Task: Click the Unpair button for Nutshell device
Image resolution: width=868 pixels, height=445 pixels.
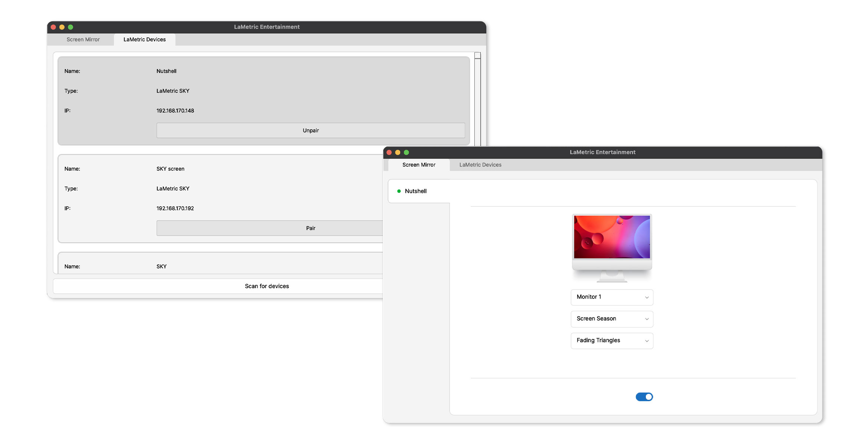Action: pos(310,130)
